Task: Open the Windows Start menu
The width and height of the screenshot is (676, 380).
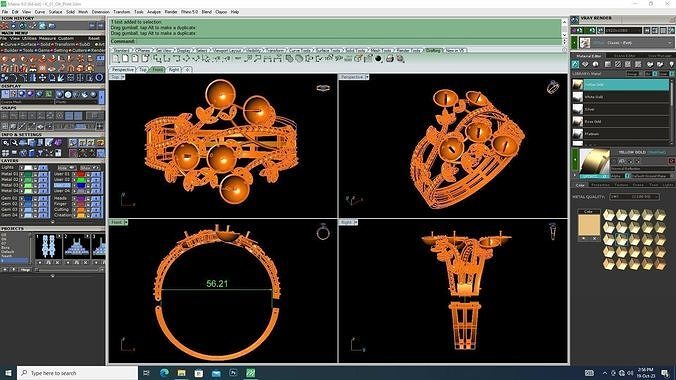Action: click(8, 373)
